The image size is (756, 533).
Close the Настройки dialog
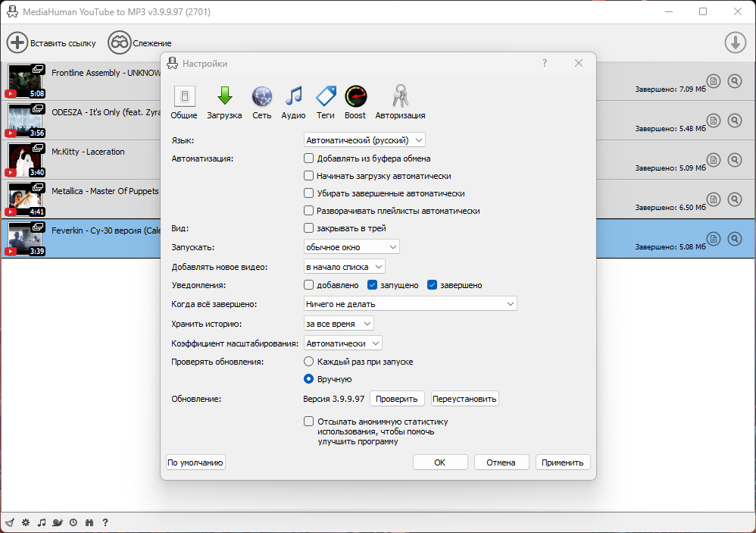tap(579, 63)
